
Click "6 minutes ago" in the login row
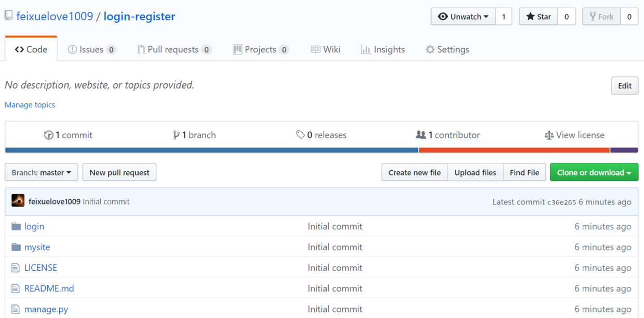603,226
